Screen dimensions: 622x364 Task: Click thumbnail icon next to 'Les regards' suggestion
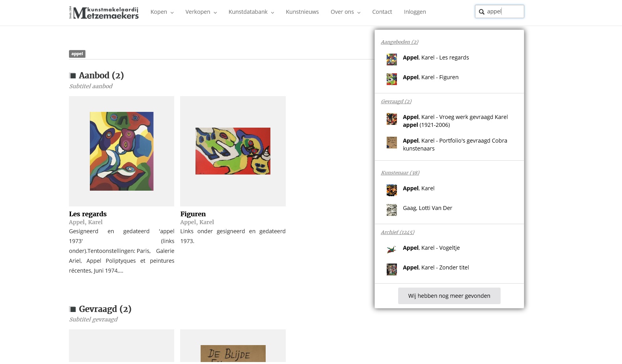(x=392, y=59)
